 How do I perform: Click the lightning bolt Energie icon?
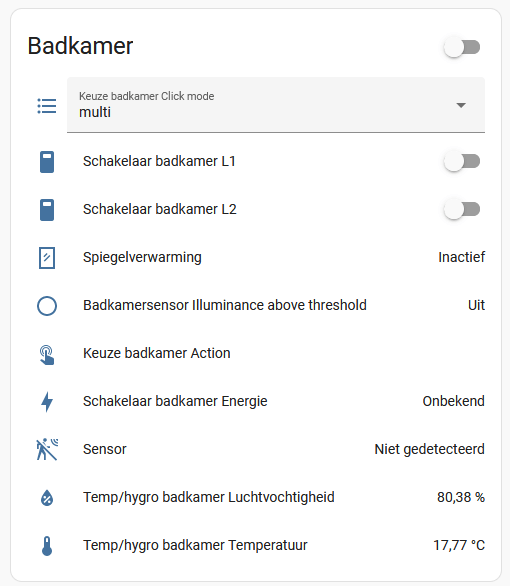(47, 402)
